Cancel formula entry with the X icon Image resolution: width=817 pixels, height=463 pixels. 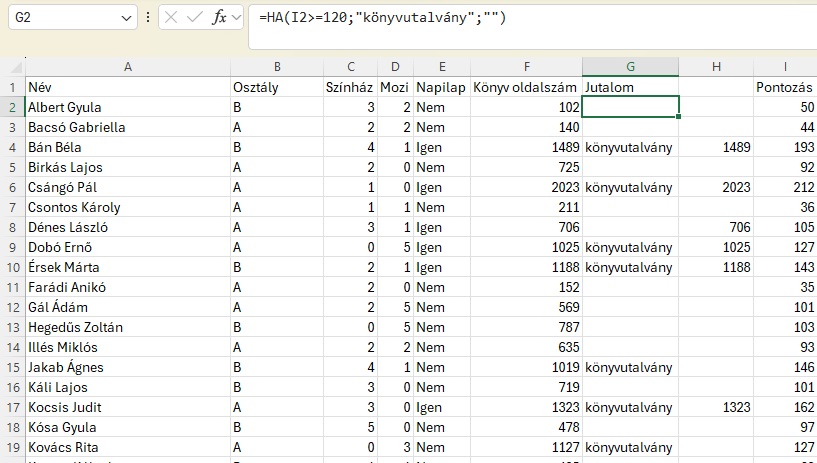(x=170, y=18)
